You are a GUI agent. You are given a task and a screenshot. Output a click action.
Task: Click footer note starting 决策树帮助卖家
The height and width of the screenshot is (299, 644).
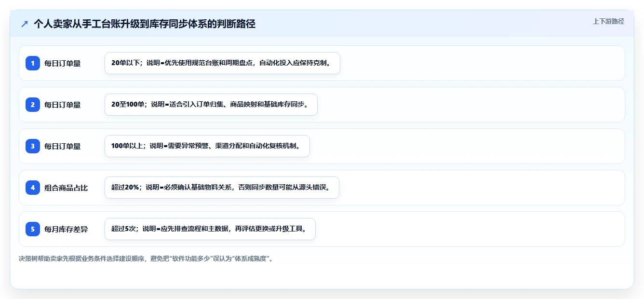coord(147,258)
